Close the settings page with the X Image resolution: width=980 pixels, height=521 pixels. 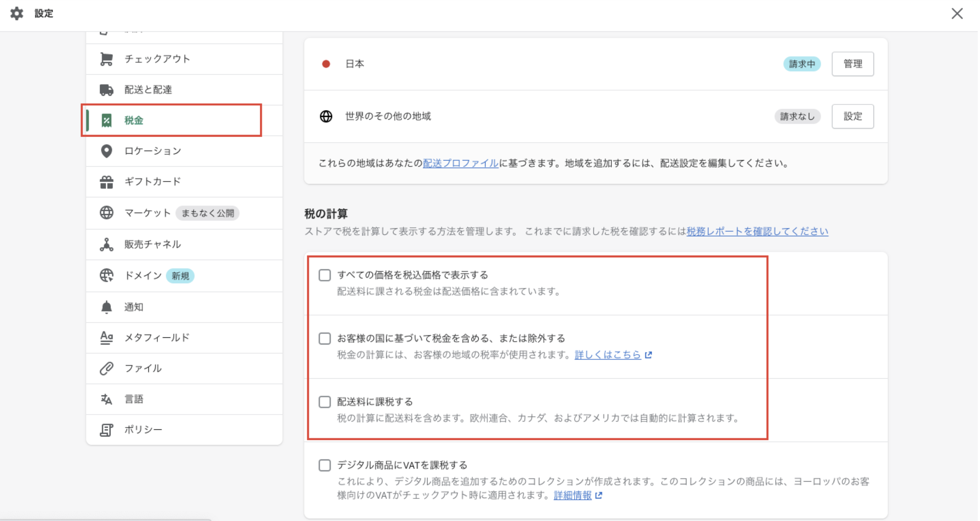(957, 14)
